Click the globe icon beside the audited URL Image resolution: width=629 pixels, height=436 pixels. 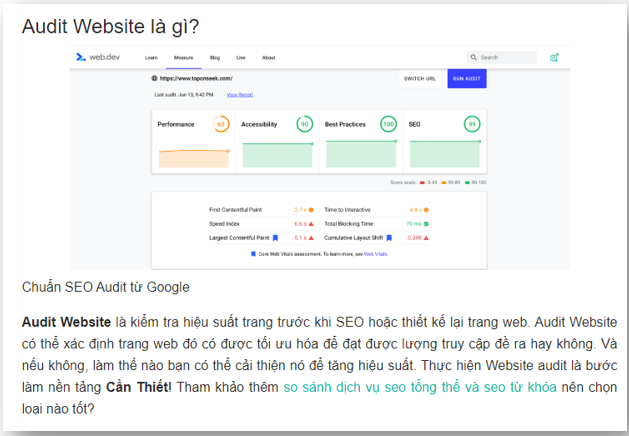(x=154, y=77)
